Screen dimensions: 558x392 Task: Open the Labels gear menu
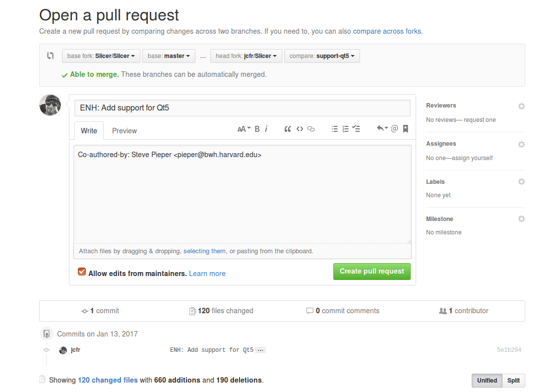coord(521,182)
